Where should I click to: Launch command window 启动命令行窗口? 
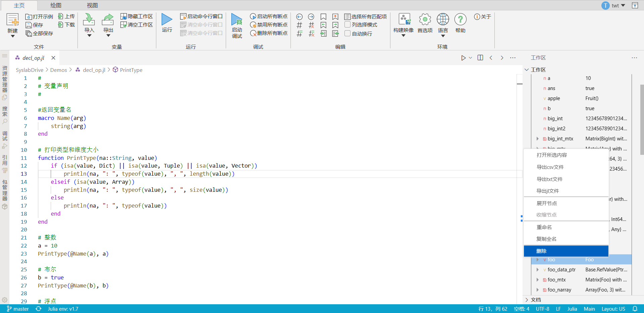point(201,16)
